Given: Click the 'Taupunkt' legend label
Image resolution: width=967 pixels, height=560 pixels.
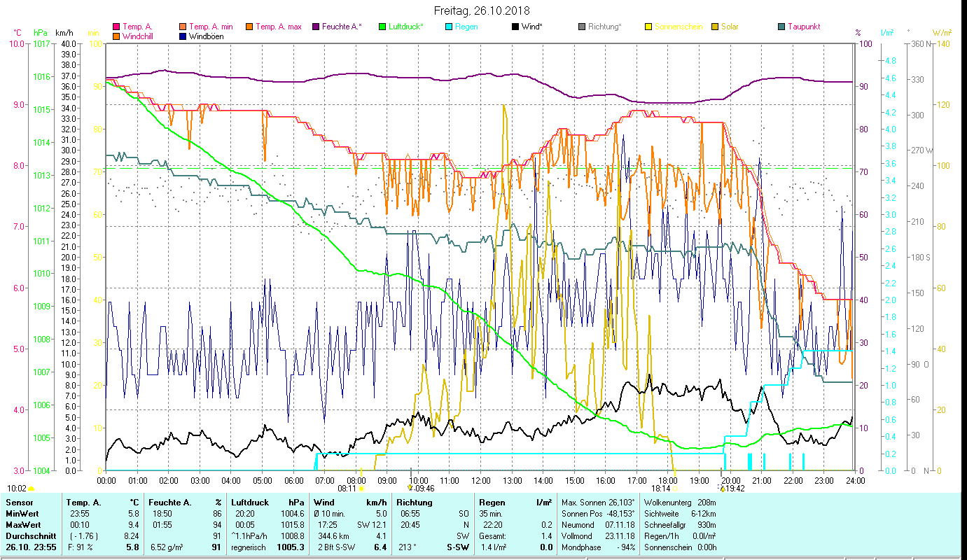Looking at the screenshot, I should (804, 27).
